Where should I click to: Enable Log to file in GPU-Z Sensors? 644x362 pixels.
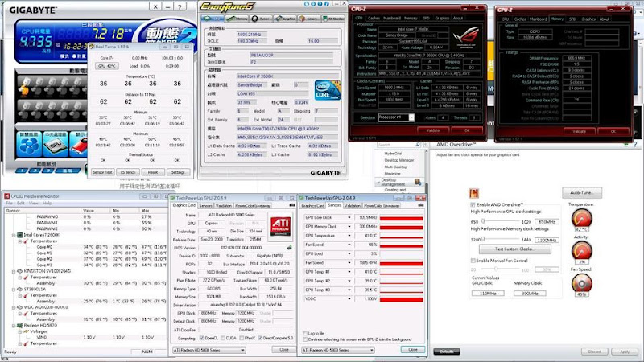305,333
